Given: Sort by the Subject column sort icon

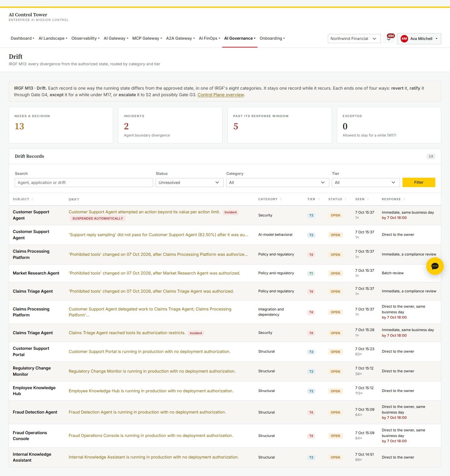Looking at the screenshot, I should [x=32, y=199].
